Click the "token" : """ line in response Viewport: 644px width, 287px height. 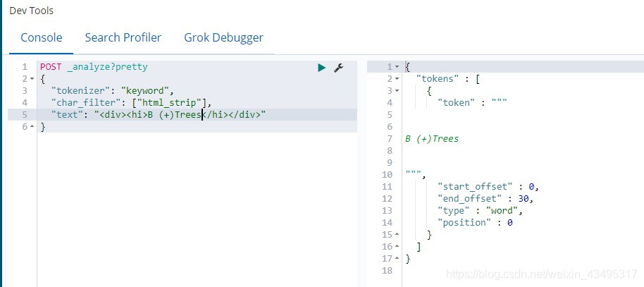coord(472,103)
